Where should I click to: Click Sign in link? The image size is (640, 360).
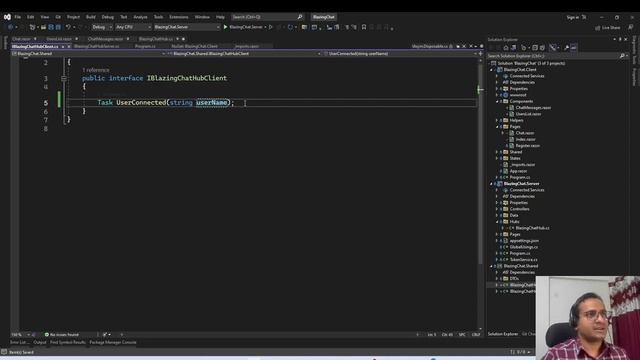(x=573, y=17)
